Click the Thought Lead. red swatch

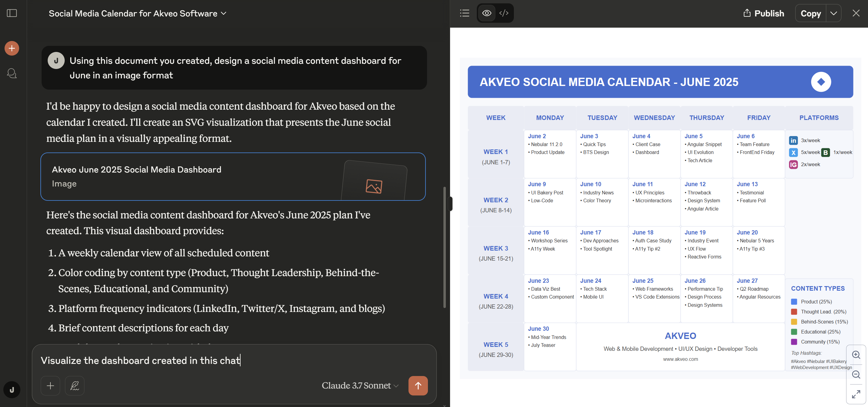click(x=794, y=312)
